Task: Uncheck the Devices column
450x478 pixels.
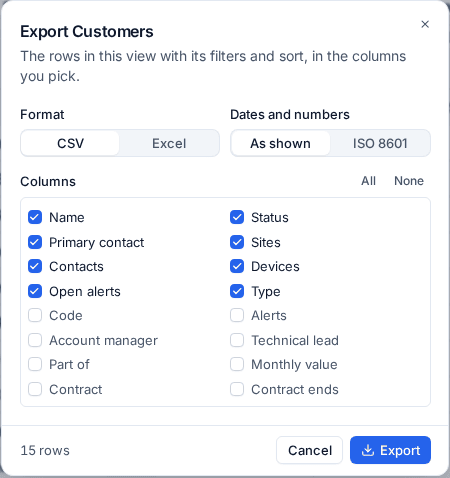Action: [237, 266]
